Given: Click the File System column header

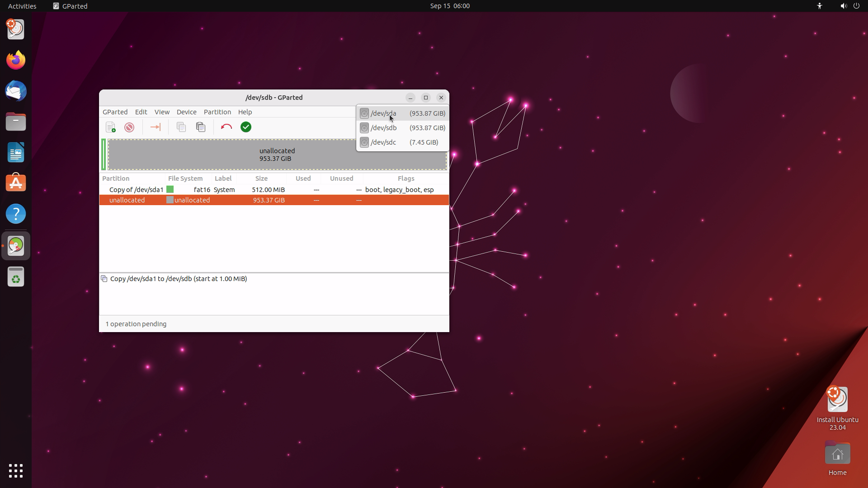Looking at the screenshot, I should tap(188, 178).
